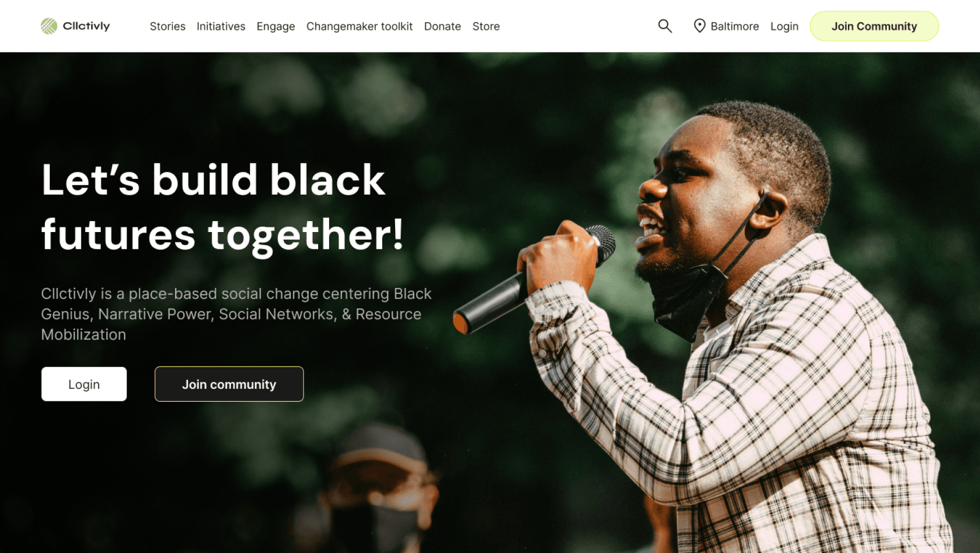Open the Stories menu item
The image size is (980, 553).
pyautogui.click(x=167, y=26)
